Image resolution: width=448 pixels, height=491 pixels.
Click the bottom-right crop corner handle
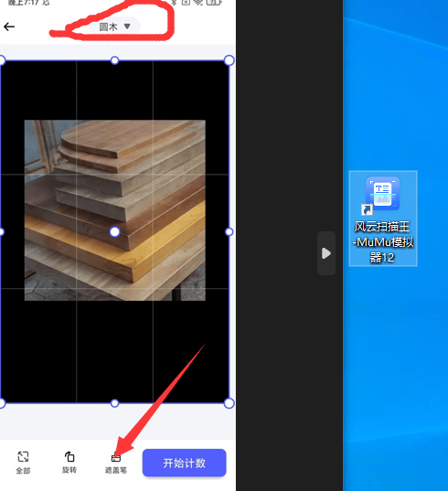[x=229, y=403]
